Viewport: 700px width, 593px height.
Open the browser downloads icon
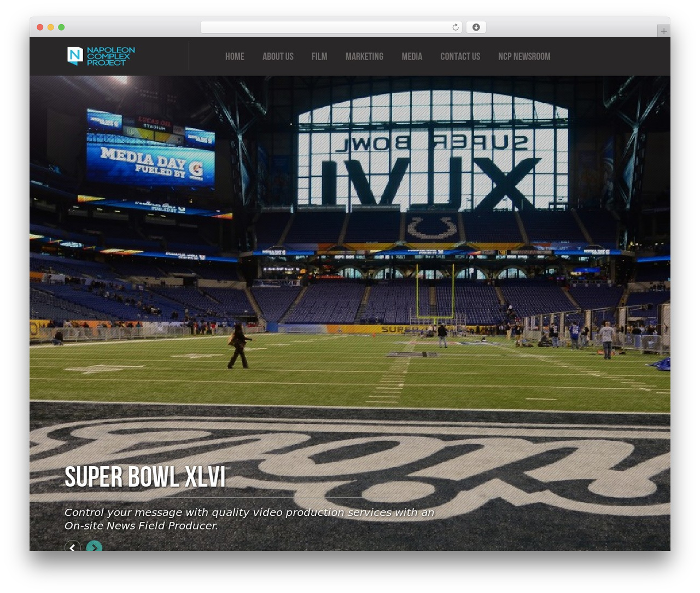(476, 27)
